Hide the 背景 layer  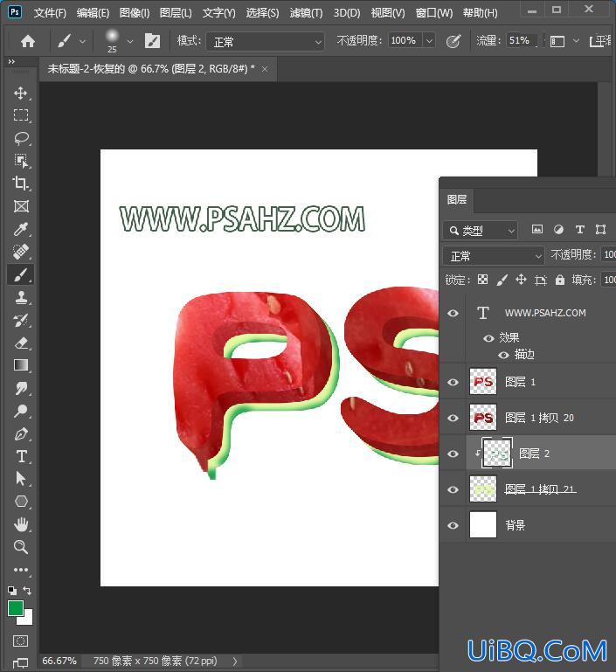[453, 525]
